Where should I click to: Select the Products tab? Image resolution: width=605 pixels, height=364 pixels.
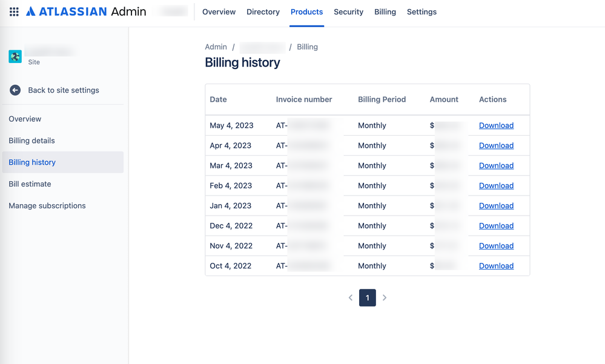click(307, 12)
